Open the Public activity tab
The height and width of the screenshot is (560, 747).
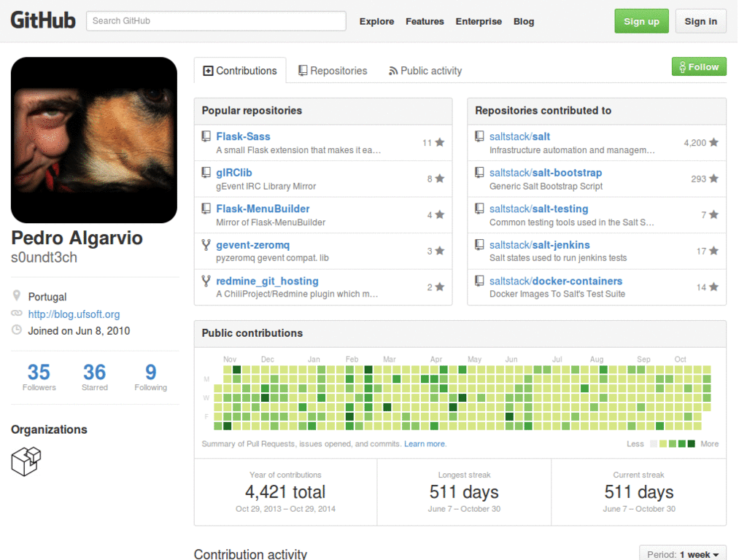pyautogui.click(x=425, y=71)
